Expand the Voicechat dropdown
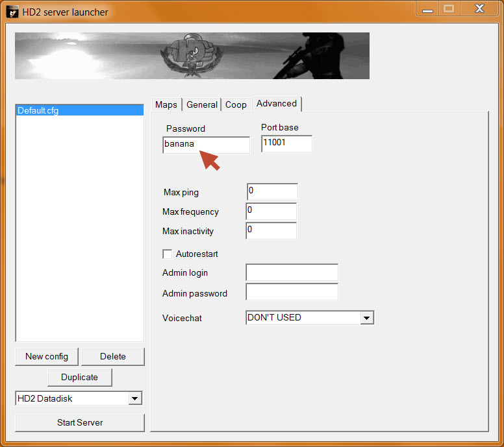 tap(367, 318)
